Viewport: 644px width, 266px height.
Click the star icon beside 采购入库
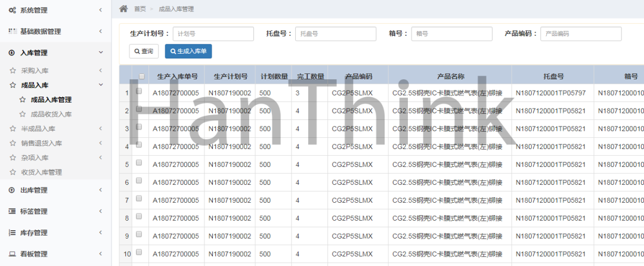point(13,70)
